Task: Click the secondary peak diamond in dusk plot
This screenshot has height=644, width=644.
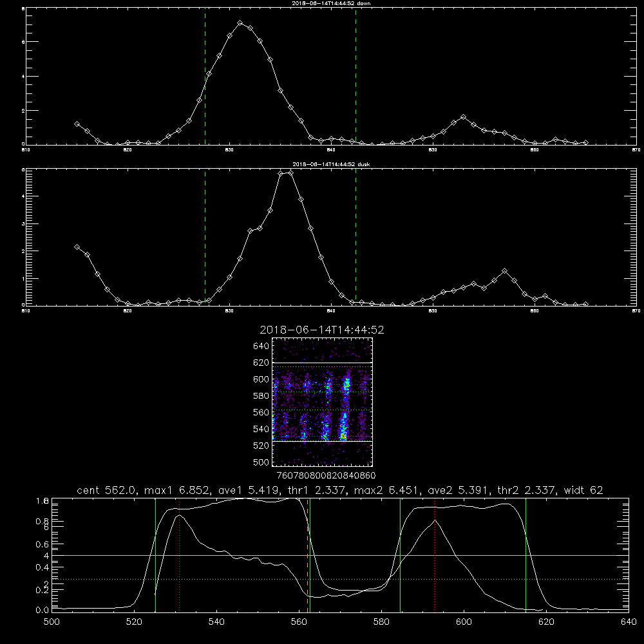Action: 504,271
